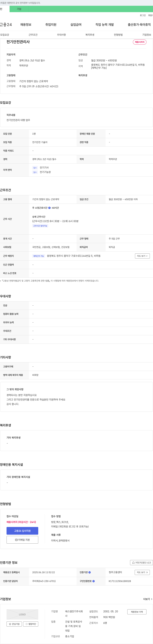Toggle 관심기업 star button
153x644 pixels.
(x=14, y=624)
